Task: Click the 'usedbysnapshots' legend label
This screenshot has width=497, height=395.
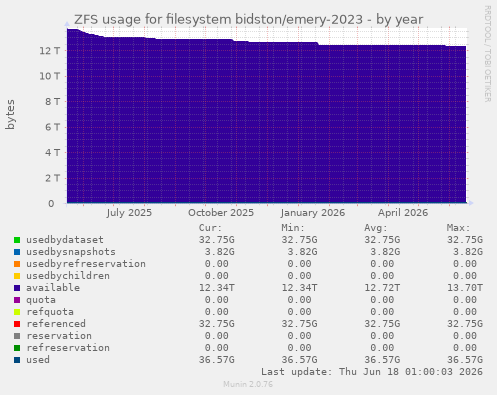Action: [x=71, y=252]
